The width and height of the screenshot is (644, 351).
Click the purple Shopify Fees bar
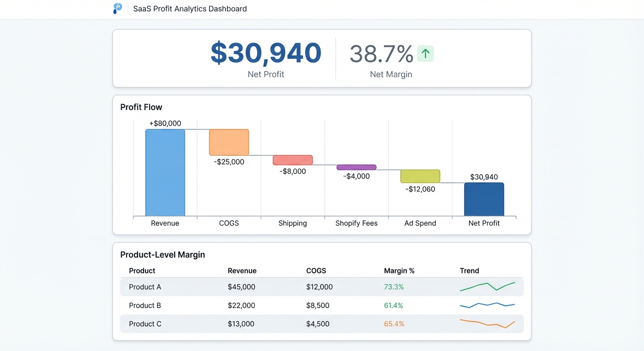356,167
